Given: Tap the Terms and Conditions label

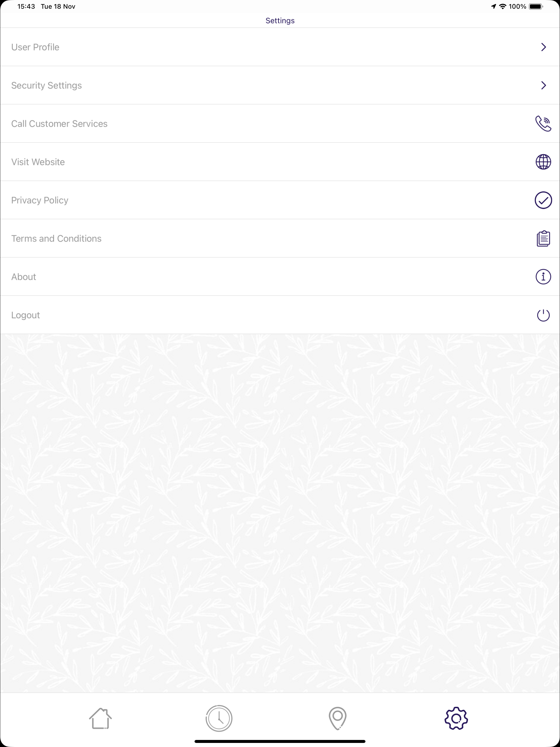Looking at the screenshot, I should pyautogui.click(x=56, y=238).
